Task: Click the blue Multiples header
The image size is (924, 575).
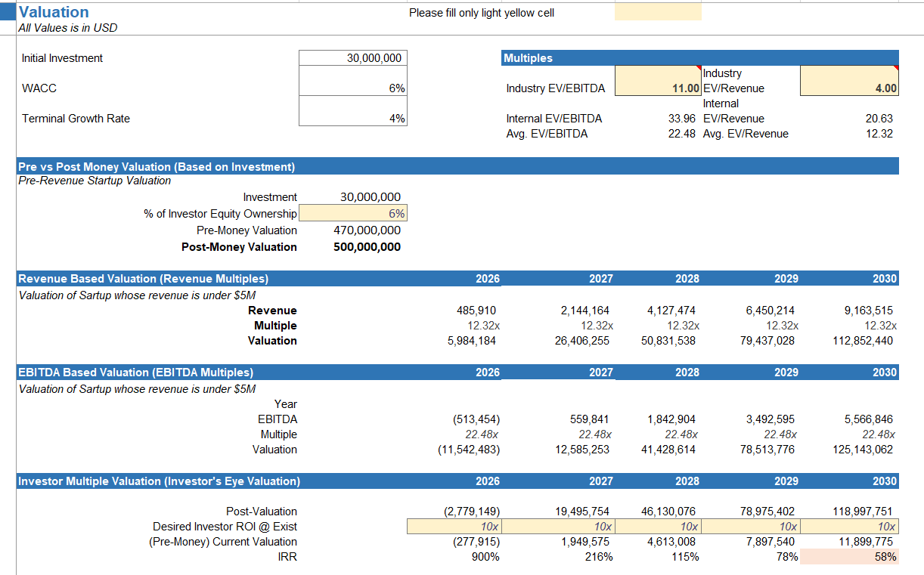Action: (529, 57)
